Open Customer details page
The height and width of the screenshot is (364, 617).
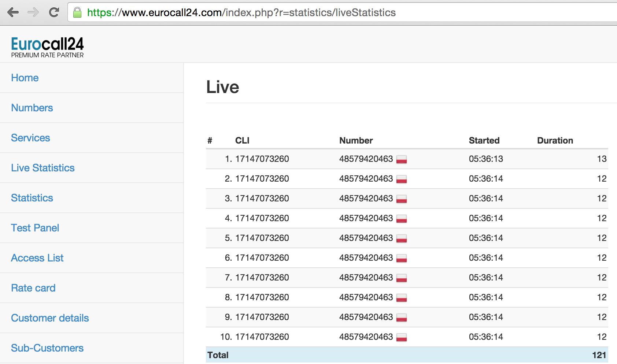point(50,318)
